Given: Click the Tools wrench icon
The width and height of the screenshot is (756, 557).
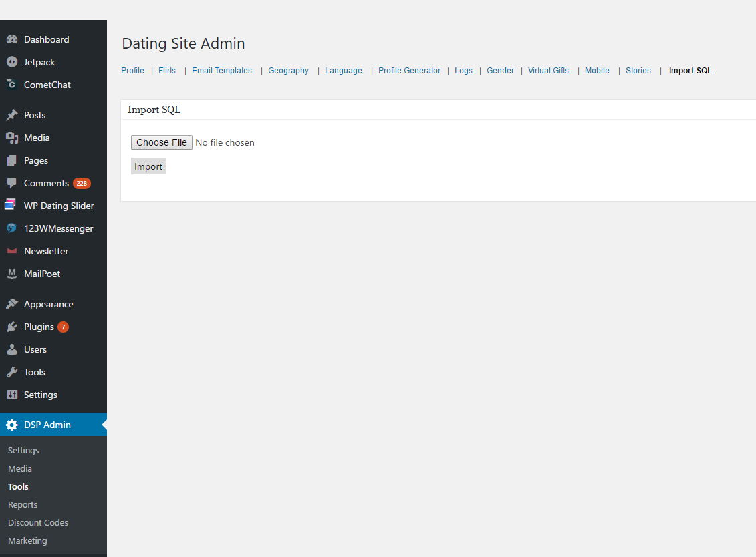Looking at the screenshot, I should (x=12, y=372).
